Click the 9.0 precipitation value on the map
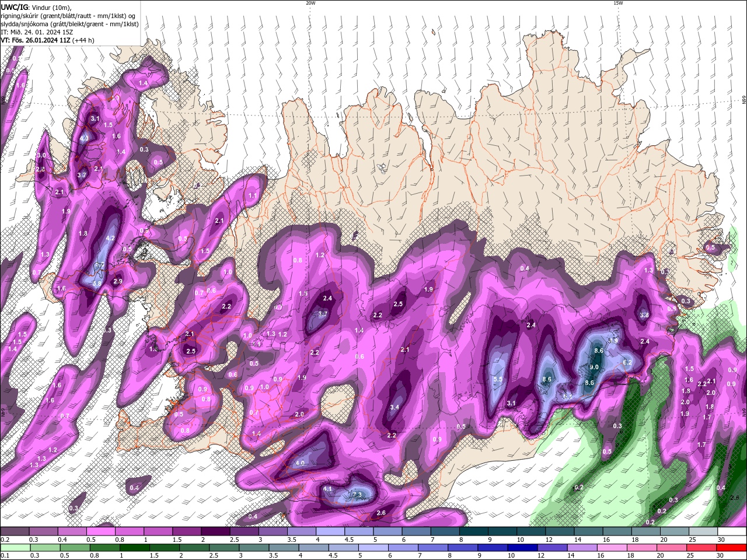 click(594, 367)
